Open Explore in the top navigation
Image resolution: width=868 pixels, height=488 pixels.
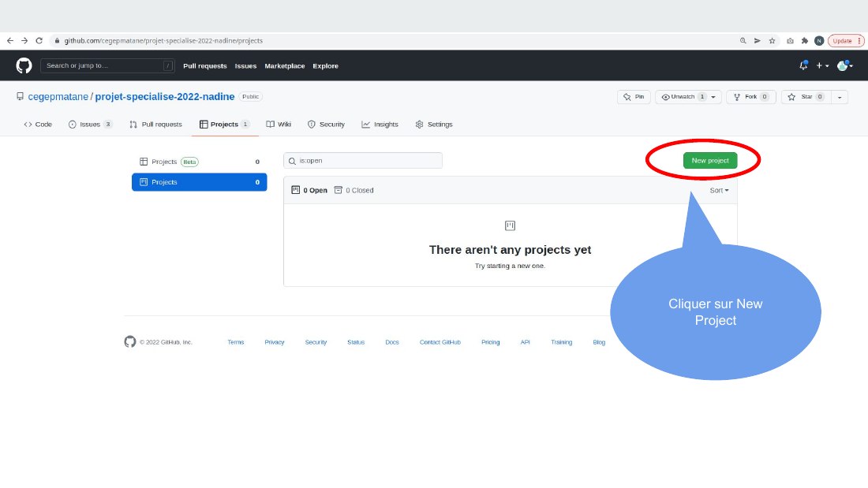pyautogui.click(x=325, y=66)
